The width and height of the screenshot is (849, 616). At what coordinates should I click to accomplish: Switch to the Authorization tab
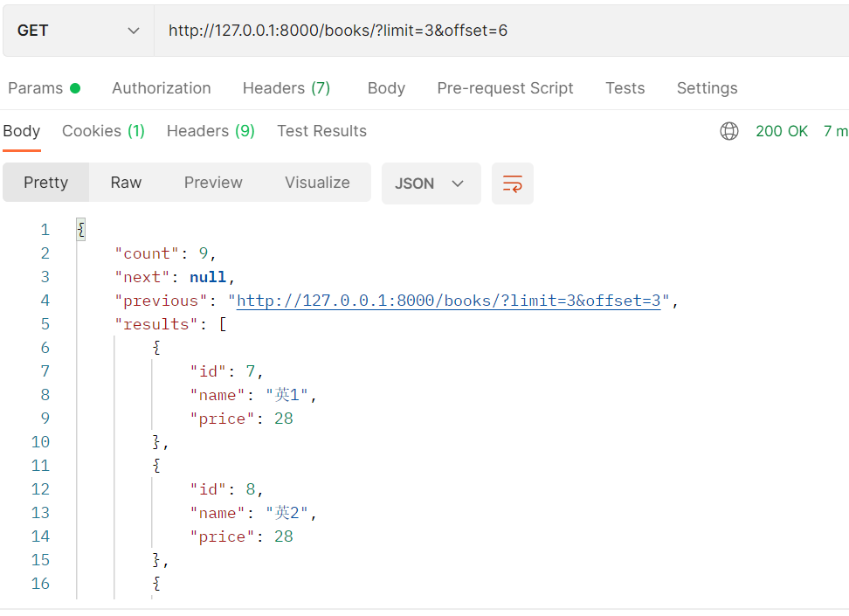pos(162,88)
